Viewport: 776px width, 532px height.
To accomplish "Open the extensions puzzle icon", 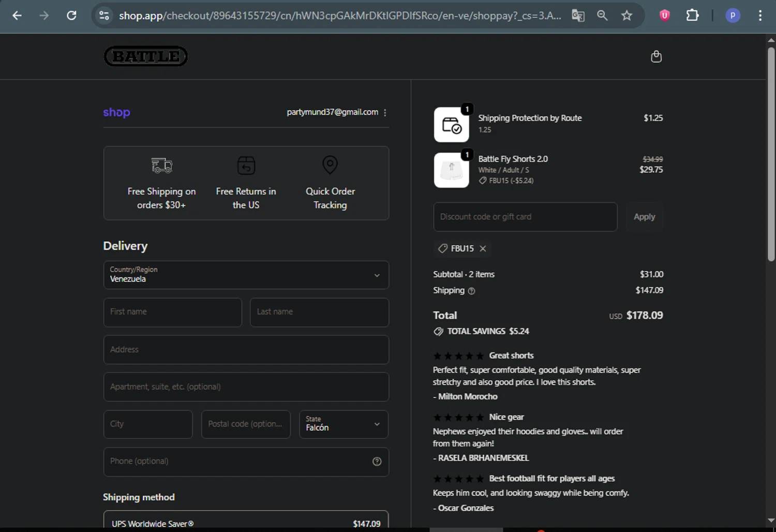I will 692,16.
